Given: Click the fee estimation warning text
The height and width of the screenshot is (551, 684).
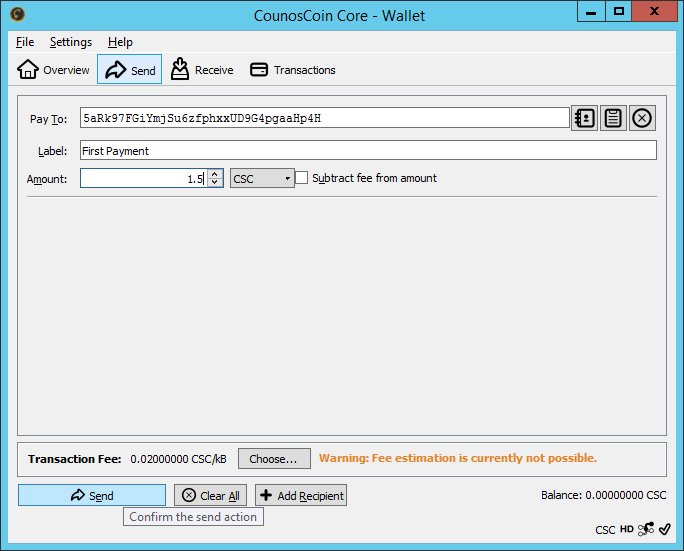Looking at the screenshot, I should click(x=458, y=458).
